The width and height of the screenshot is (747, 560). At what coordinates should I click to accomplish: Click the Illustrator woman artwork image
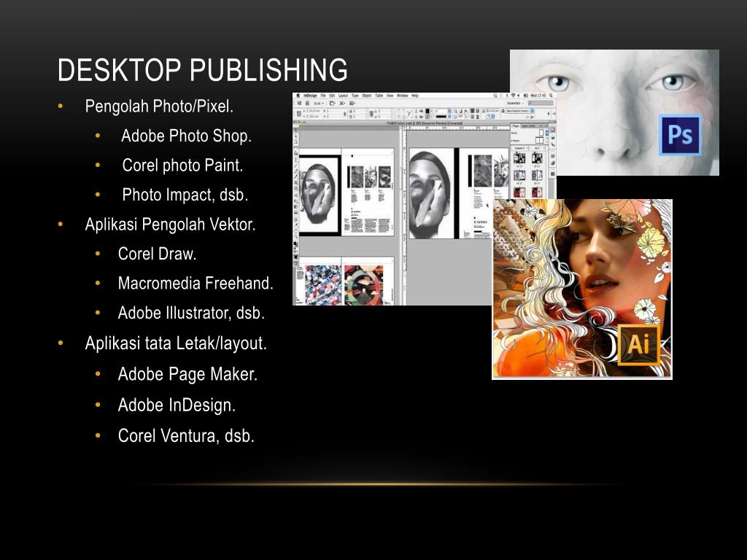coord(581,289)
